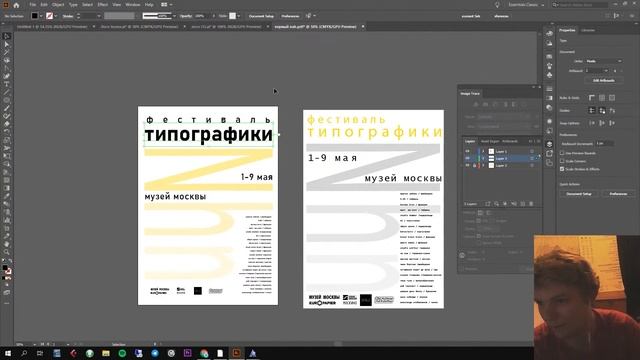Enable Scale Corners checkbox

click(562, 161)
